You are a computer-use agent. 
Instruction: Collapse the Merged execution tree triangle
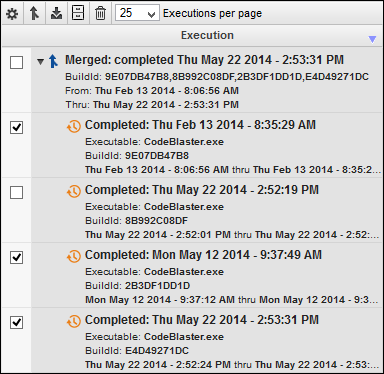point(40,62)
